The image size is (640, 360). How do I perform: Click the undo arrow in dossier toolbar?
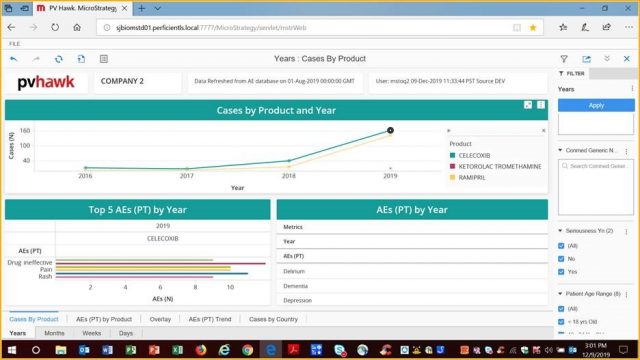click(x=13, y=59)
